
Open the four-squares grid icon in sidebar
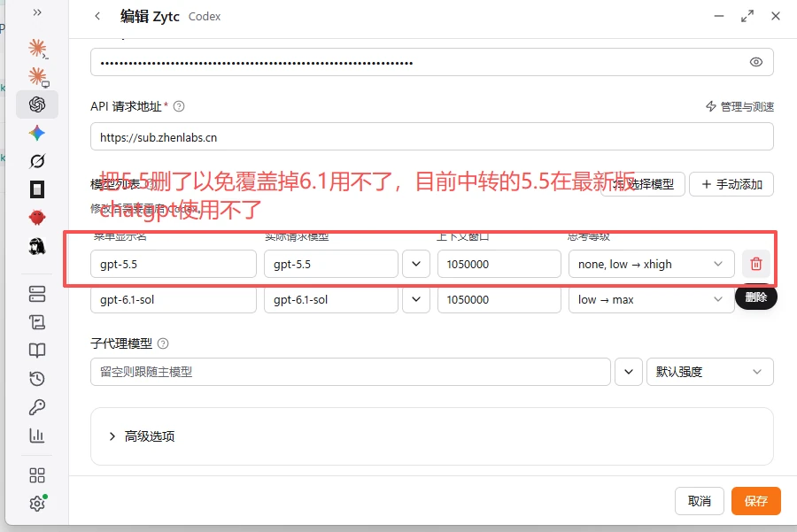coord(37,475)
